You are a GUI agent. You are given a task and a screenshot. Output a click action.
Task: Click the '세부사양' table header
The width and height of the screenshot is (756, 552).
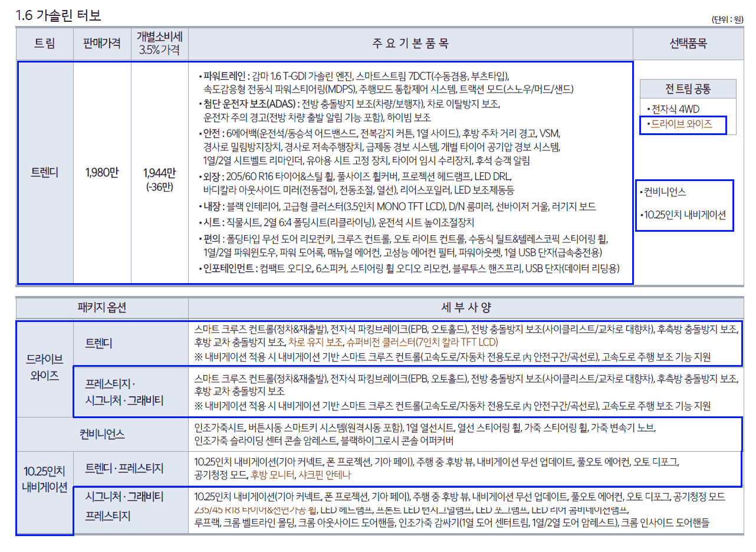click(x=466, y=308)
